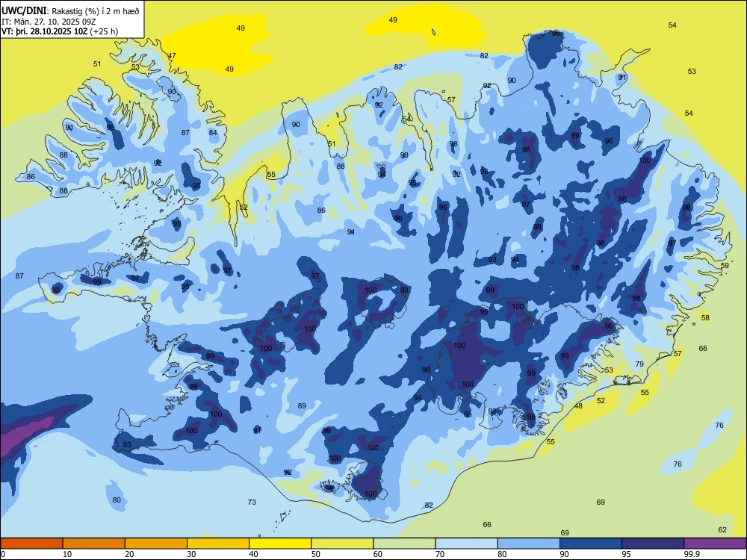Image resolution: width=747 pixels, height=560 pixels.
Task: Click the 0–10 dark orange legend swatch
Action: pos(31,544)
